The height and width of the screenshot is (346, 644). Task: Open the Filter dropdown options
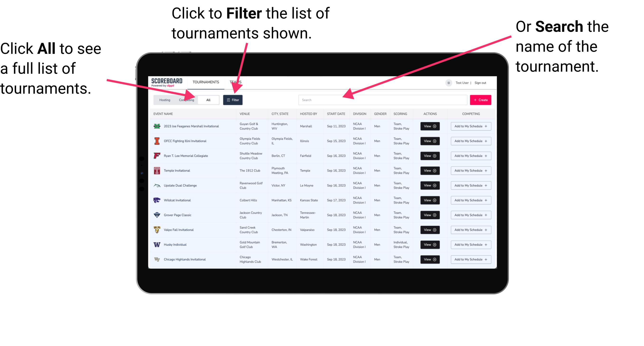[233, 100]
